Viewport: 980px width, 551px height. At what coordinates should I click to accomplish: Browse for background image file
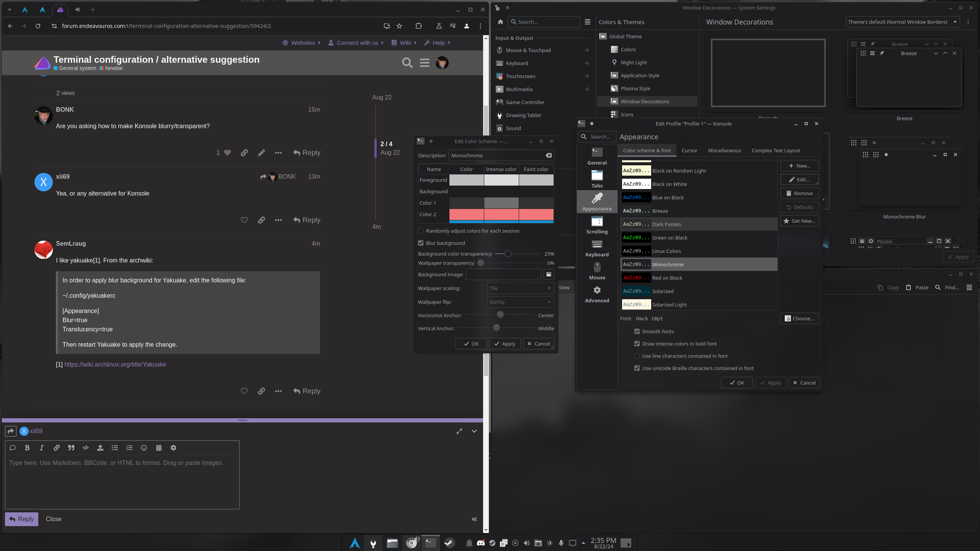[549, 274]
